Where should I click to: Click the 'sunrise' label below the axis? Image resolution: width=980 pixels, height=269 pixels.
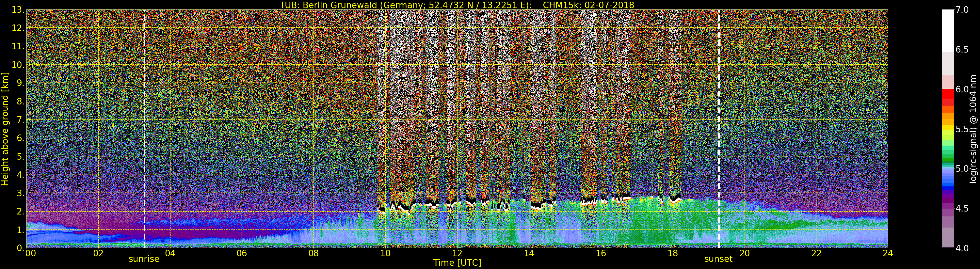tap(144, 259)
